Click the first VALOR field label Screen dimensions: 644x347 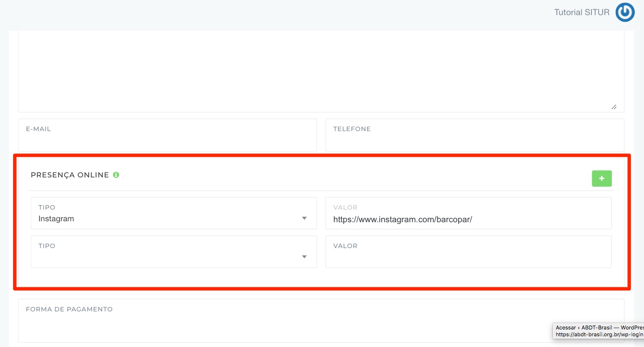pyautogui.click(x=345, y=208)
